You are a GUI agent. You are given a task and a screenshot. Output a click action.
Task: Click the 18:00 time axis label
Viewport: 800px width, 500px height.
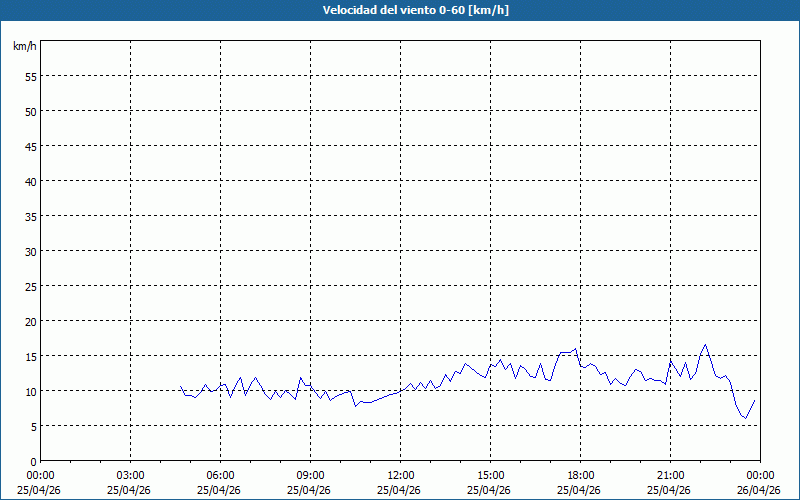point(580,475)
